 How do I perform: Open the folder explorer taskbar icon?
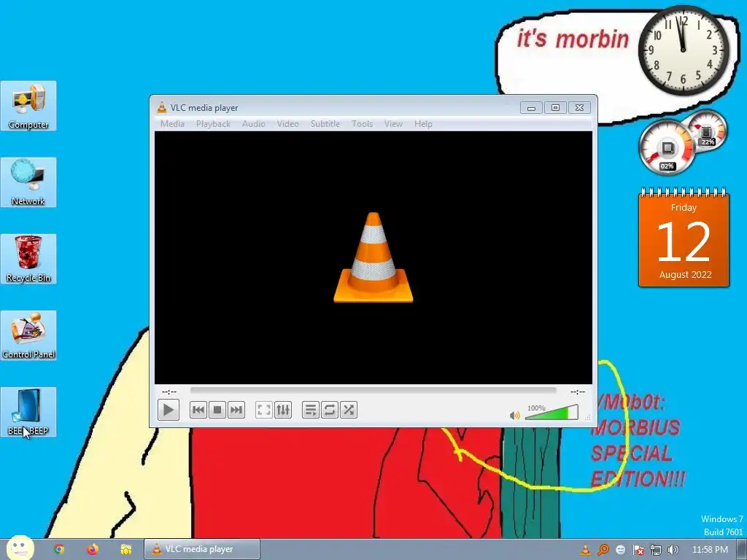click(125, 550)
